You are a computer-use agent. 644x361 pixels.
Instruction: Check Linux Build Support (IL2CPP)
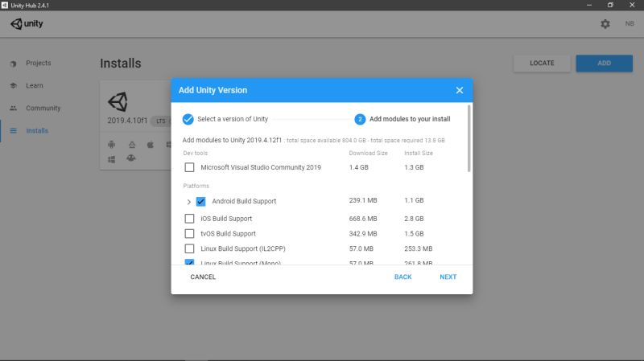pos(189,248)
